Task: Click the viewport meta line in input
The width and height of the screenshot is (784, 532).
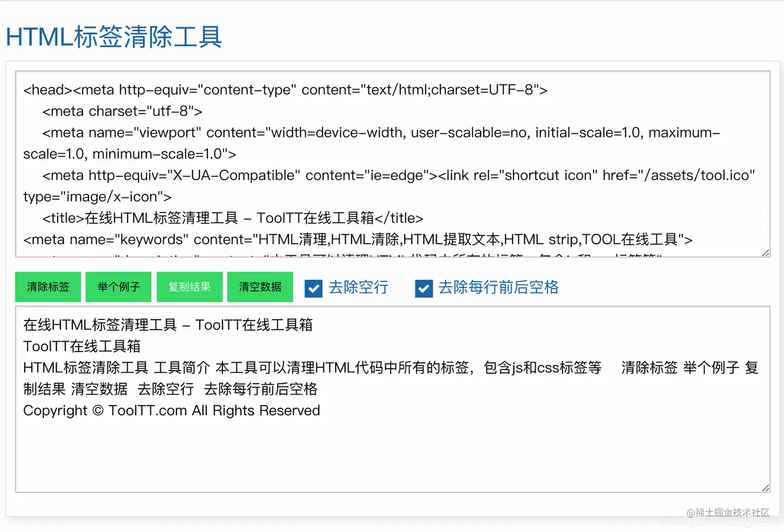Action: pos(372,143)
